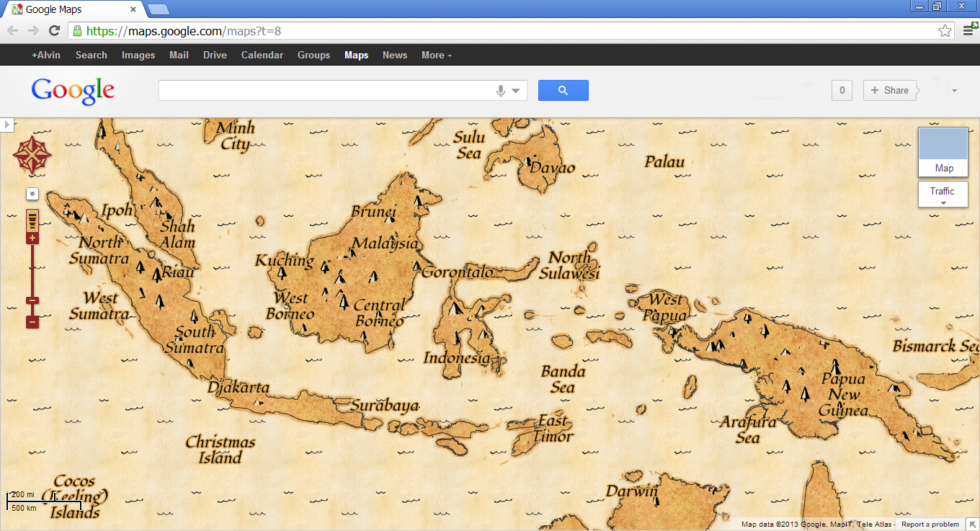Viewport: 980px width, 531px height.
Task: Click the Arafura Sea label
Action: pyautogui.click(x=748, y=429)
